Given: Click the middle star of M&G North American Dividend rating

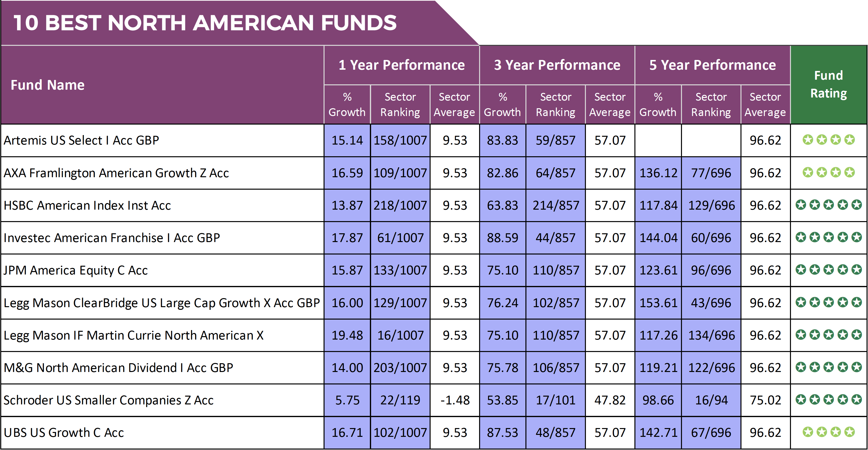Looking at the screenshot, I should point(829,367).
